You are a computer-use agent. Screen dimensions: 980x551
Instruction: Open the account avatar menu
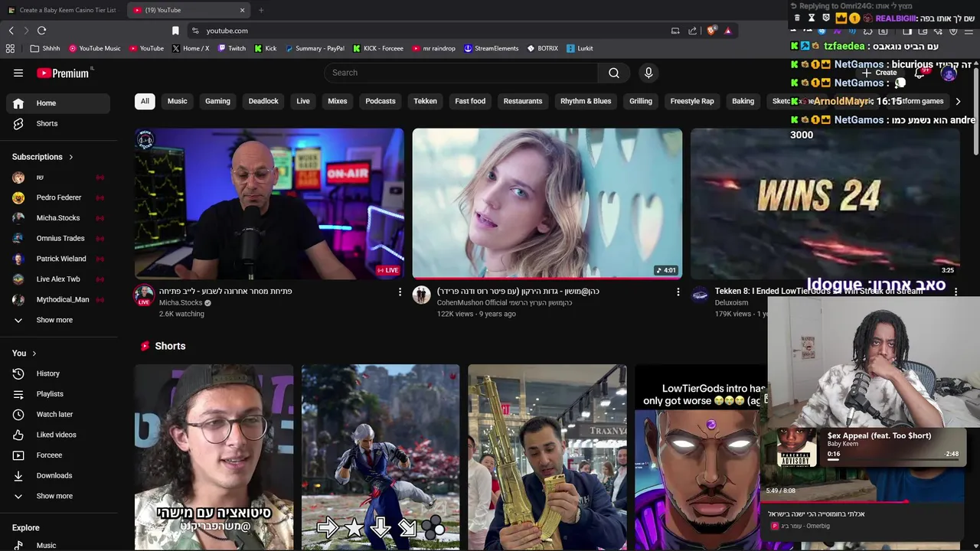[x=949, y=73]
